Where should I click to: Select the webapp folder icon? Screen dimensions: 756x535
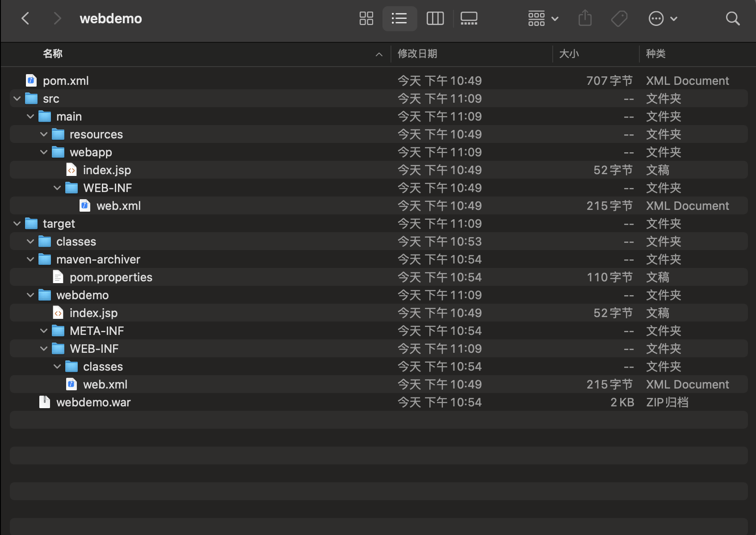point(58,152)
